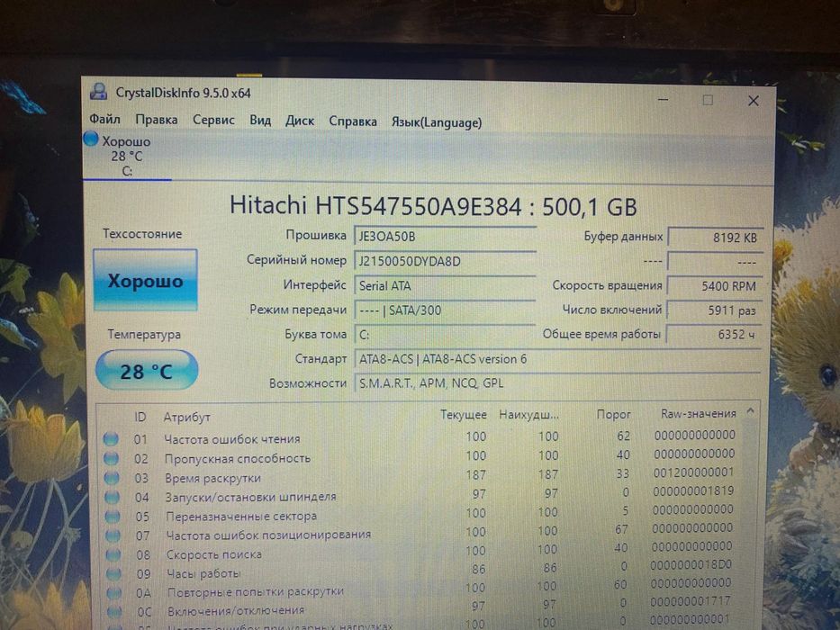Select row Скорость поиска
Image resolution: width=840 pixels, height=630 pixels.
(420, 551)
